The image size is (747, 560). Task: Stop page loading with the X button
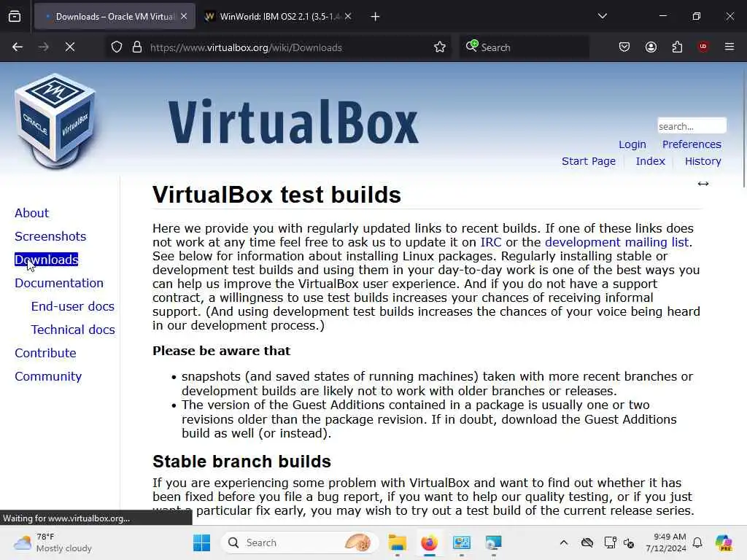pyautogui.click(x=70, y=47)
